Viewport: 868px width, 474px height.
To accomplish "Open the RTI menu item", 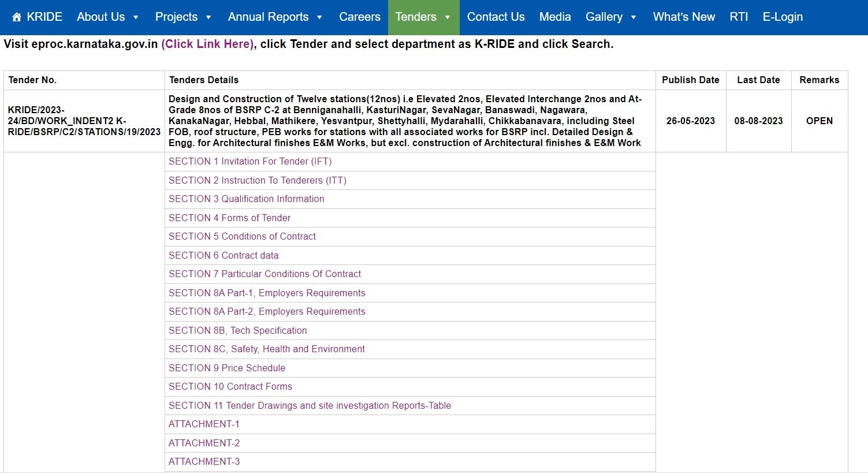I will (739, 17).
